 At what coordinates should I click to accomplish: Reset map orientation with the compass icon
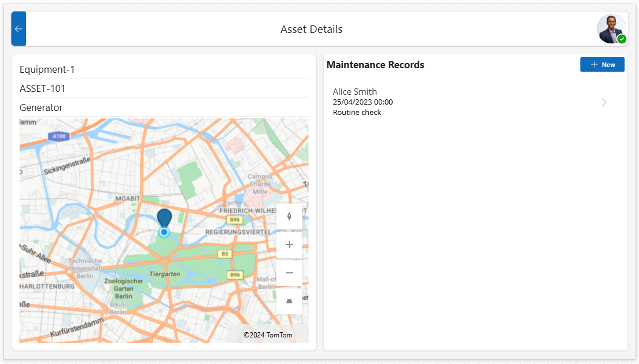(289, 216)
